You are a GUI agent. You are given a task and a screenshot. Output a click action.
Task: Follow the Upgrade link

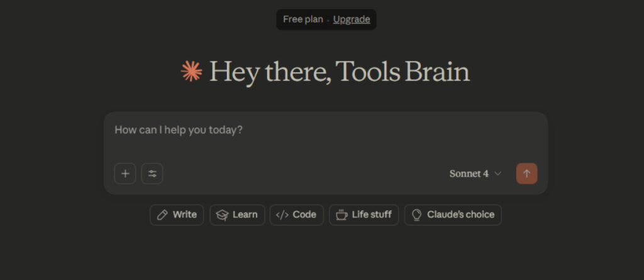(x=352, y=19)
